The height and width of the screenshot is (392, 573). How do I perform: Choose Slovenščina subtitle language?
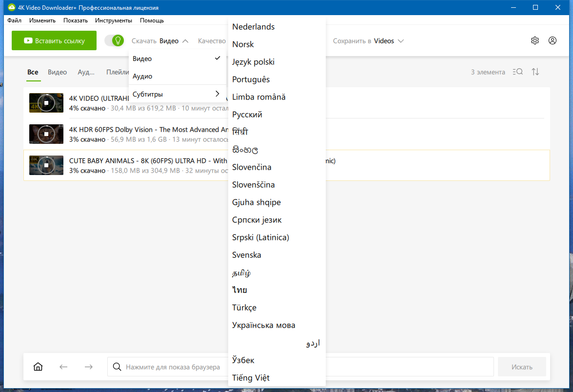[x=277, y=184]
